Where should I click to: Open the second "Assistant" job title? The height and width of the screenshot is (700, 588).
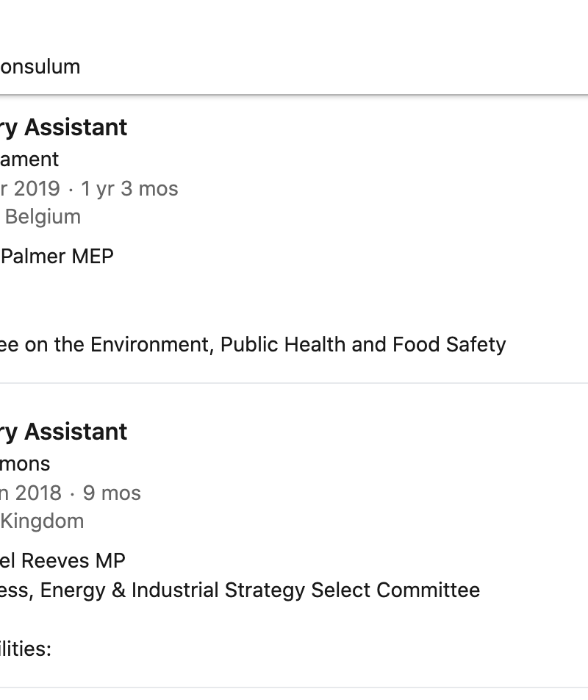(76, 432)
